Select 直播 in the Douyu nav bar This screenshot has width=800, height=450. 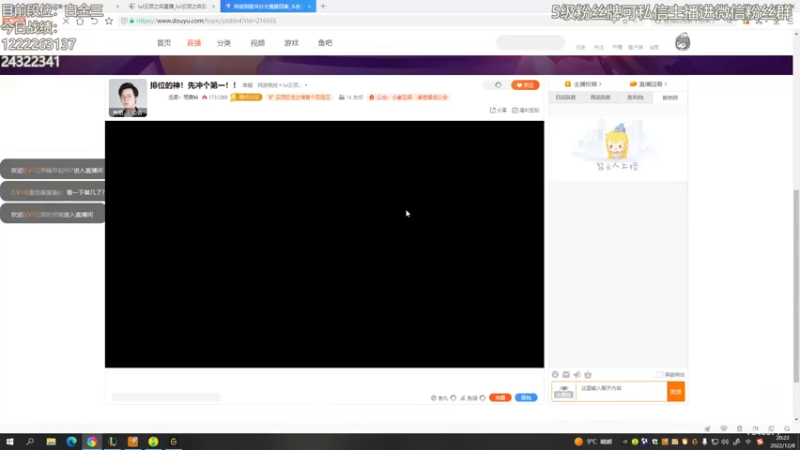[x=194, y=43]
